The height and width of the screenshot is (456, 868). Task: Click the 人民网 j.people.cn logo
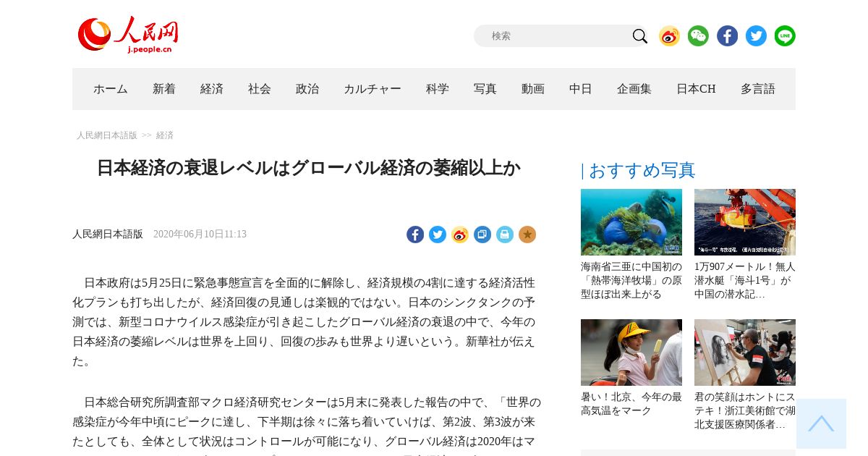click(x=128, y=35)
